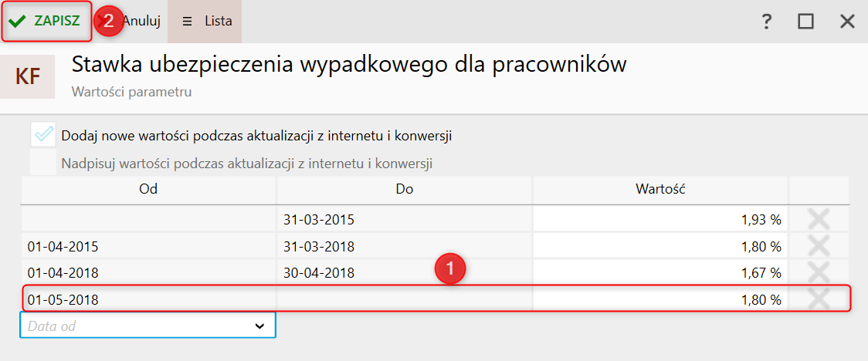
Task: Open the Lista menu
Action: pos(205,22)
